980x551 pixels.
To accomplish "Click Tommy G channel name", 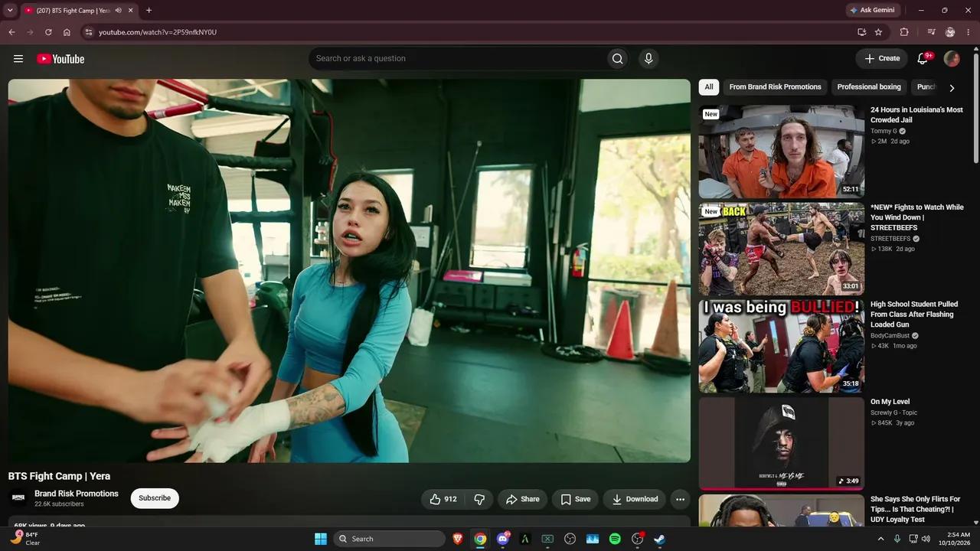I will 884,131.
